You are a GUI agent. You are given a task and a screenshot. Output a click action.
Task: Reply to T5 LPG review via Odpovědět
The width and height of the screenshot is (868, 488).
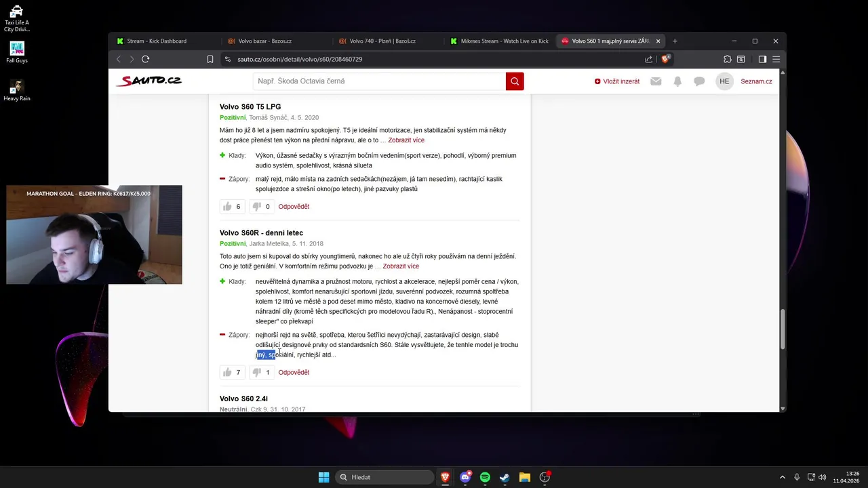point(294,207)
